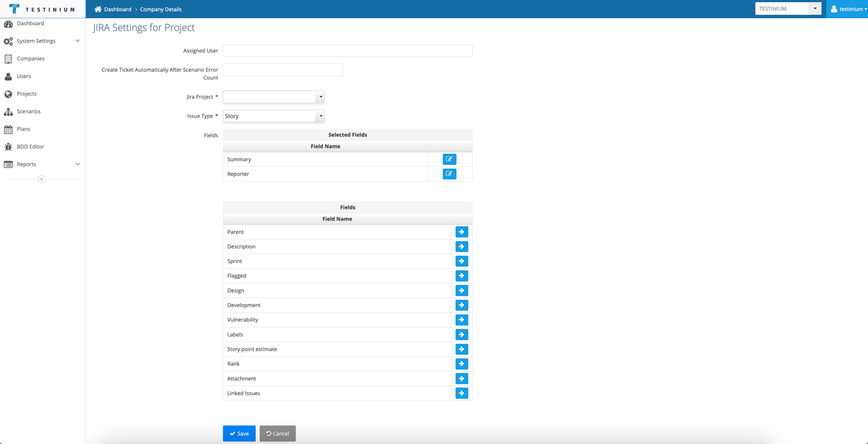868x444 pixels.
Task: Click the Plans calendar icon
Action: point(8,130)
